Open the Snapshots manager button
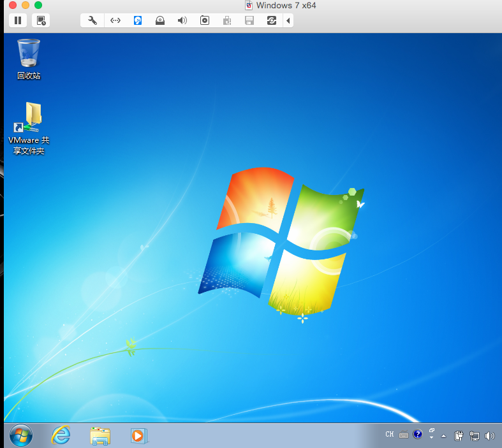This screenshot has height=448, width=502. [x=41, y=21]
